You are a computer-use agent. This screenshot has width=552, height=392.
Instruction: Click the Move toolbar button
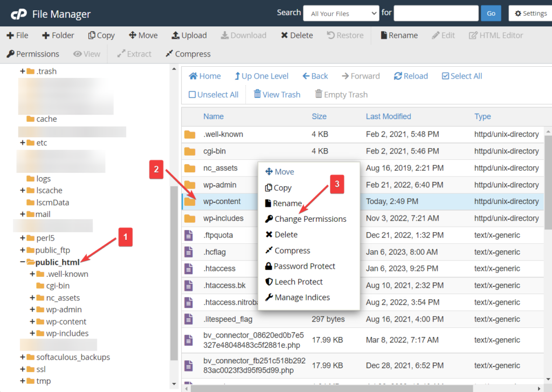pyautogui.click(x=143, y=35)
